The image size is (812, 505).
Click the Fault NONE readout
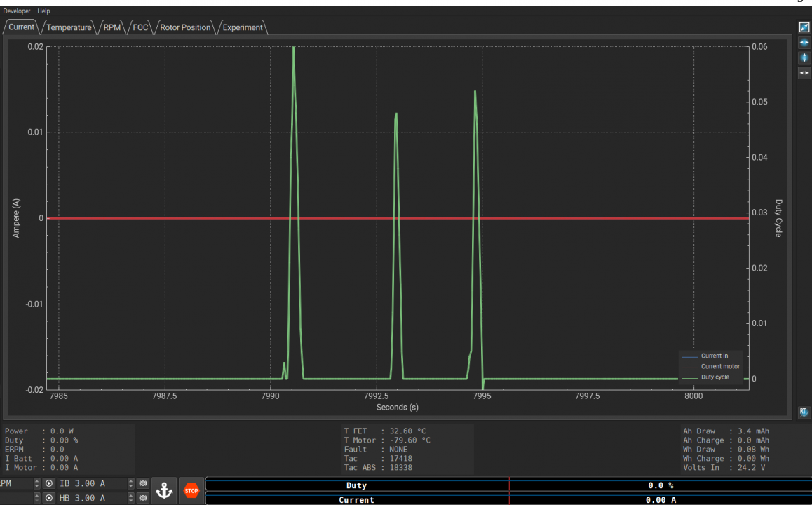point(376,449)
